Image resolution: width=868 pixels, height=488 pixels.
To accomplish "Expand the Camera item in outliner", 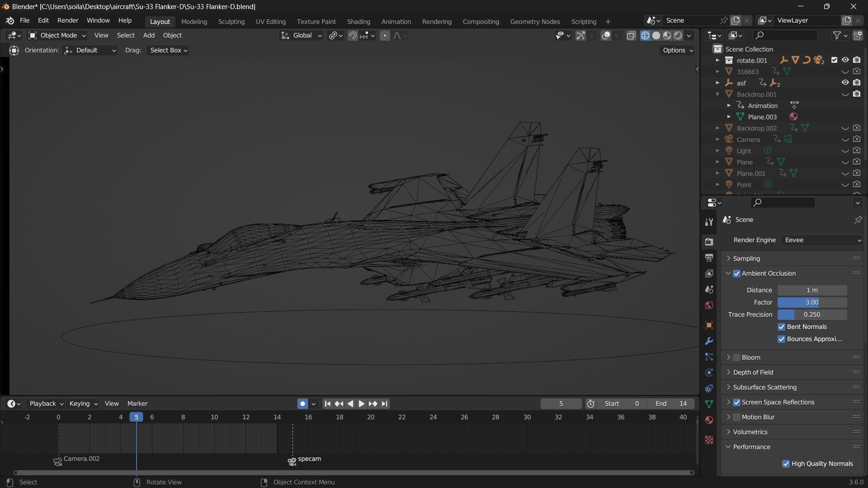I will point(717,140).
